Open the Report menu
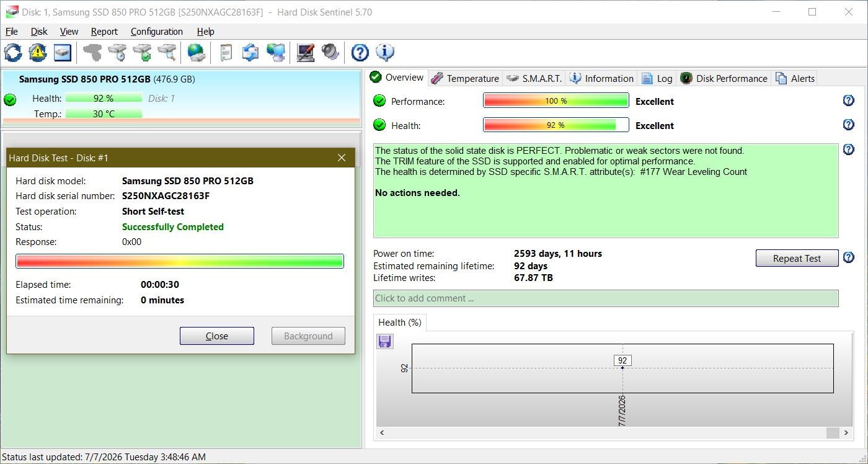Image resolution: width=868 pixels, height=464 pixels. [x=104, y=32]
